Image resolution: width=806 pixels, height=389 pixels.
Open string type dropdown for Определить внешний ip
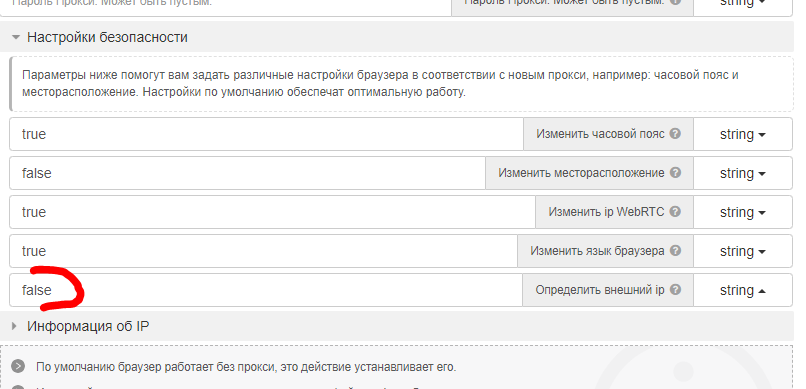click(x=743, y=290)
